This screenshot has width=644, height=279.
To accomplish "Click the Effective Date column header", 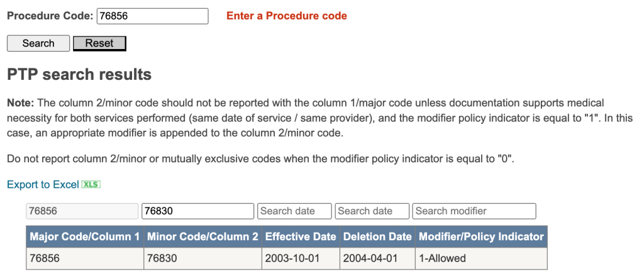I will point(301,237).
